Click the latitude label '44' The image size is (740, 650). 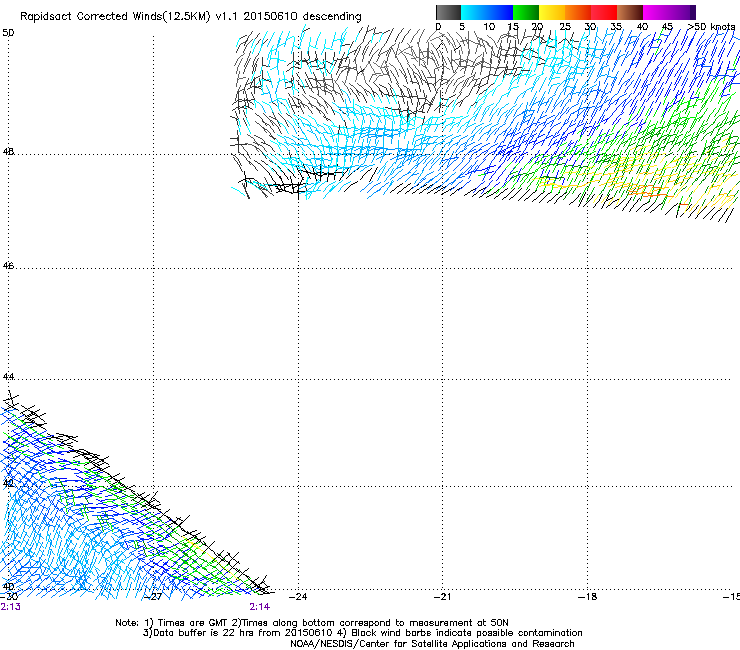tap(8, 377)
